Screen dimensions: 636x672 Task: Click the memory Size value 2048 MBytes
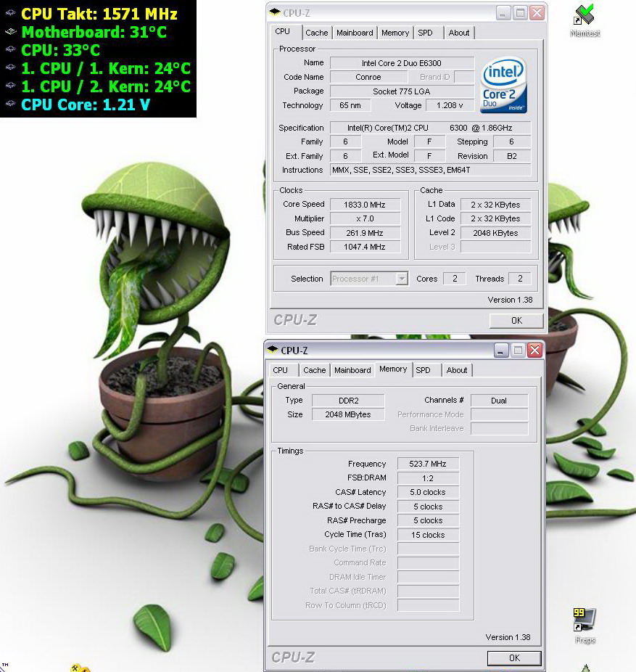click(x=348, y=414)
